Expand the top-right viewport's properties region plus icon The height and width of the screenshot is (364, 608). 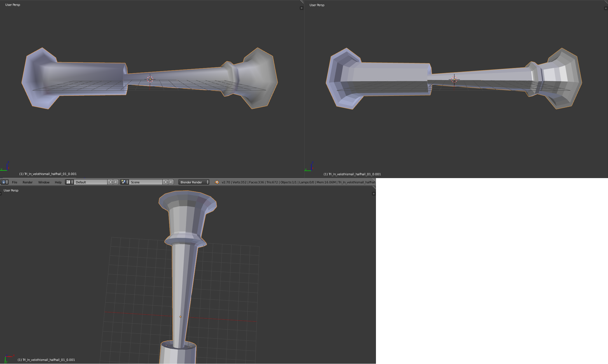tap(606, 8)
